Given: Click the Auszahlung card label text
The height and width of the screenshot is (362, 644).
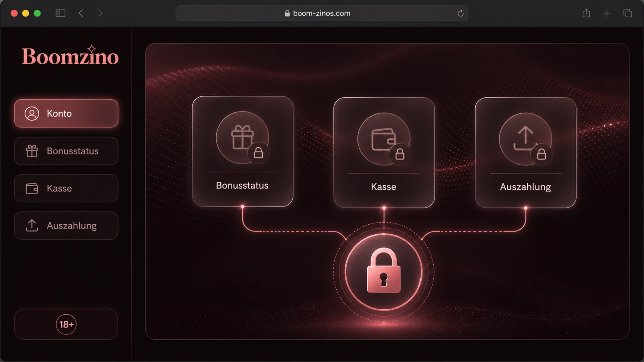Looking at the screenshot, I should pyautogui.click(x=525, y=187).
